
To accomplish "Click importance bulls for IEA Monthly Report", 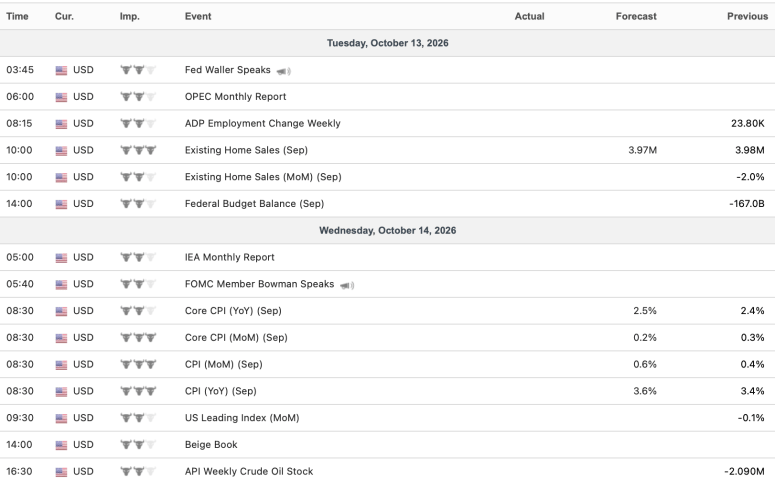I will 138,258.
